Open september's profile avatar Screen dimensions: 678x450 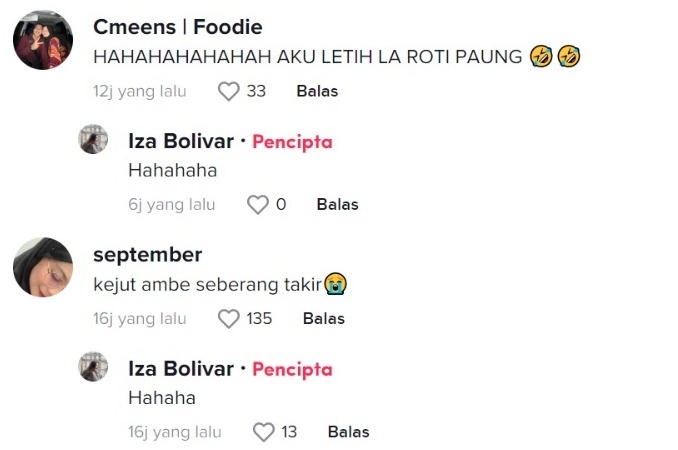tap(43, 267)
